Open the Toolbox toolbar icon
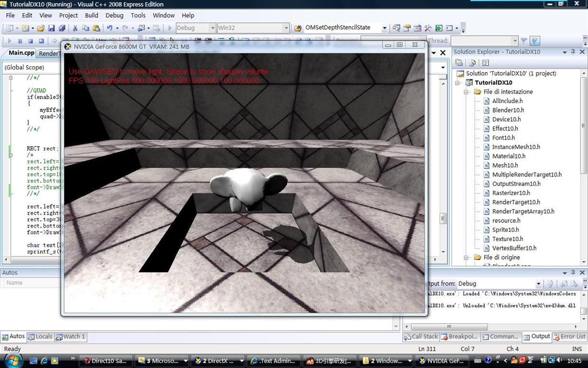 (x=428, y=28)
